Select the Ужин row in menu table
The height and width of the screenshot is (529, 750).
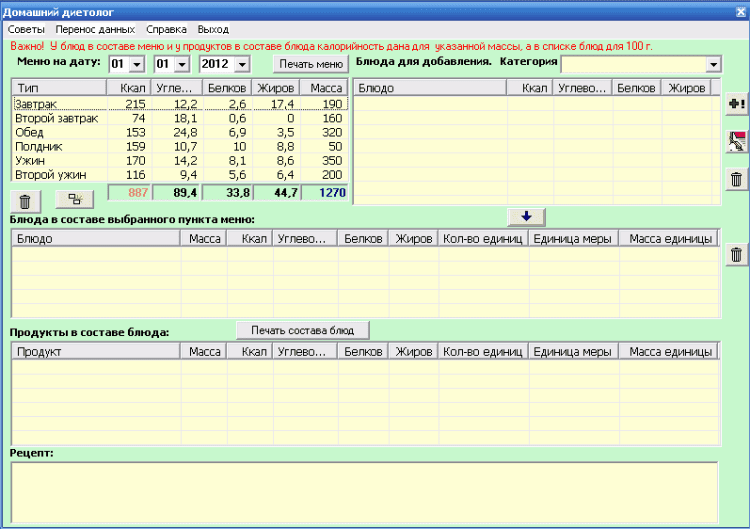click(x=60, y=159)
